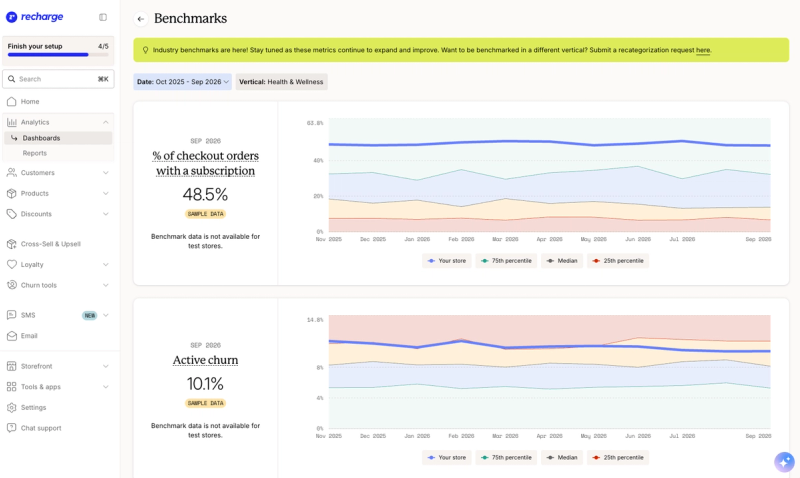Toggle 75th percentile in subscription chart legend
The height and width of the screenshot is (478, 800).
pyautogui.click(x=506, y=261)
